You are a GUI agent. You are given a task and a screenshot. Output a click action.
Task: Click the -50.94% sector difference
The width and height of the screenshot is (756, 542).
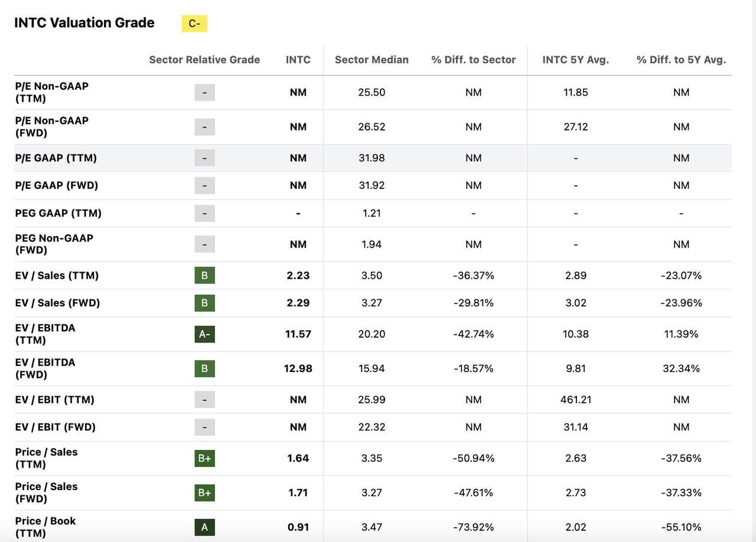[x=474, y=458]
